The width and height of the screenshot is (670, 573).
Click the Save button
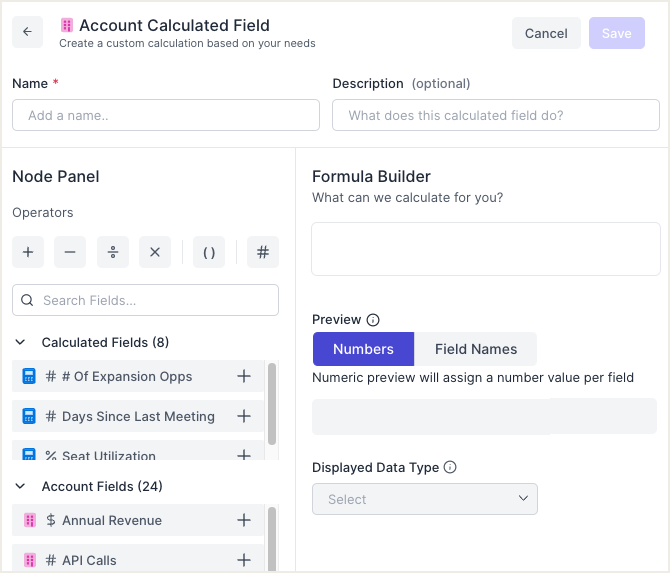[x=617, y=33]
